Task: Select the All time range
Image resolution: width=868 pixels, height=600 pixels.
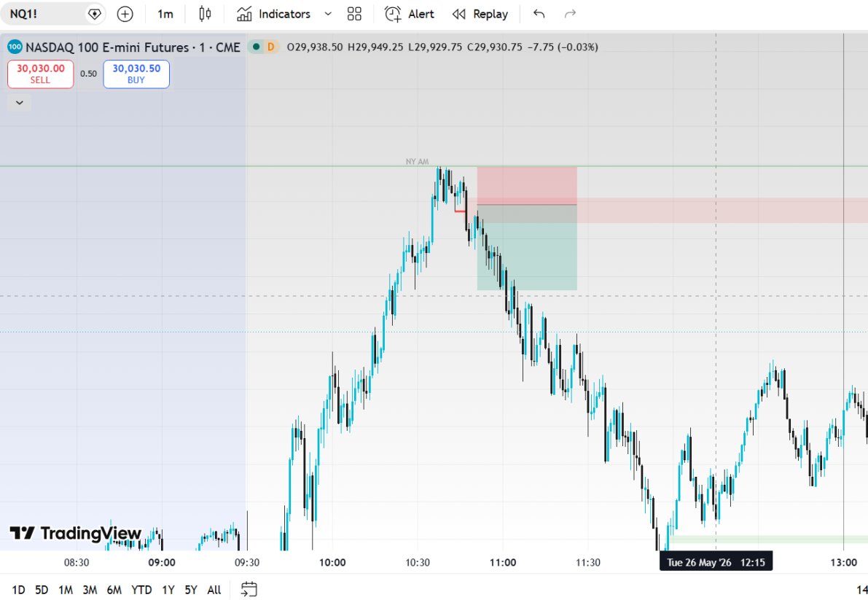Action: click(x=214, y=590)
